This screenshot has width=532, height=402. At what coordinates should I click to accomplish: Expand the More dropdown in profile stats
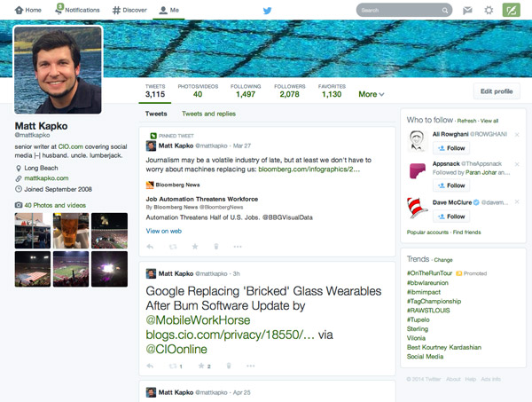click(372, 94)
